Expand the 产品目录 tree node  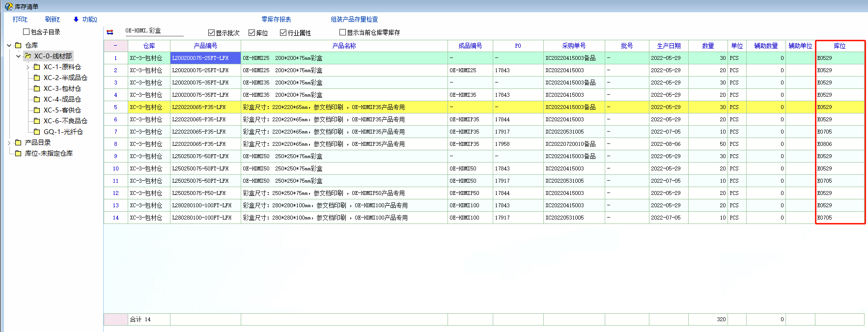pyautogui.click(x=9, y=143)
